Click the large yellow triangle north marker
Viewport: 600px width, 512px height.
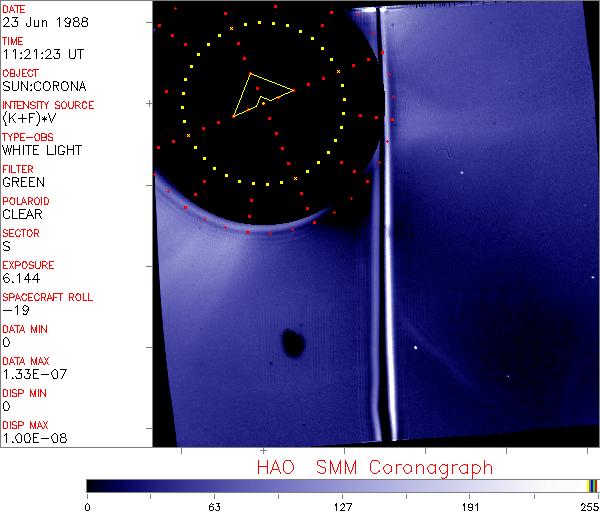pyautogui.click(x=260, y=94)
